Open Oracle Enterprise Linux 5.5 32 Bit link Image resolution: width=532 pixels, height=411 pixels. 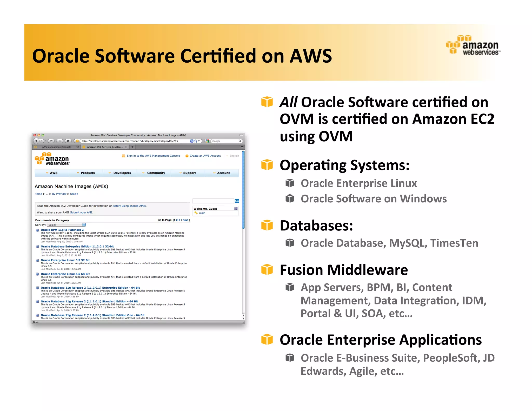click(x=65, y=260)
